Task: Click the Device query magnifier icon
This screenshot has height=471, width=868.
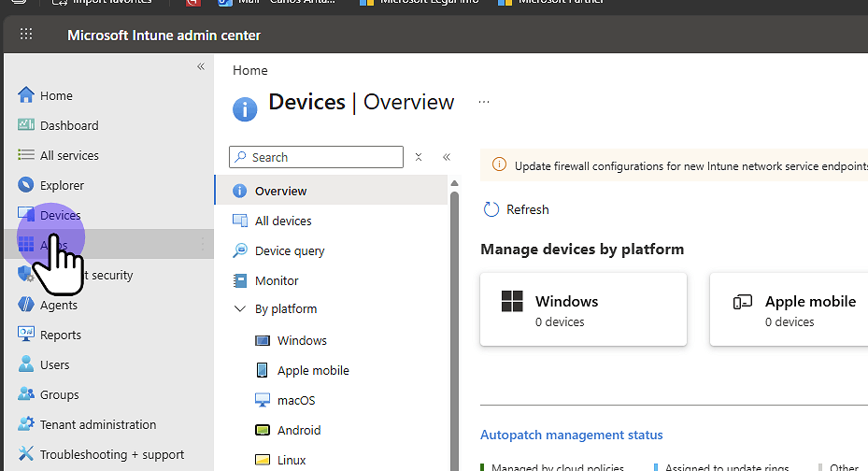Action: 240,250
